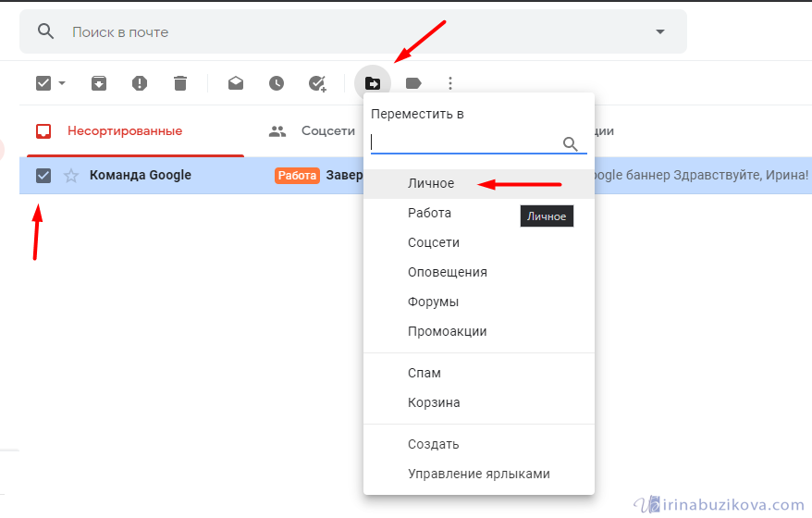This screenshot has height=518, width=812.
Task: Click the Labels tag icon
Action: click(x=413, y=83)
